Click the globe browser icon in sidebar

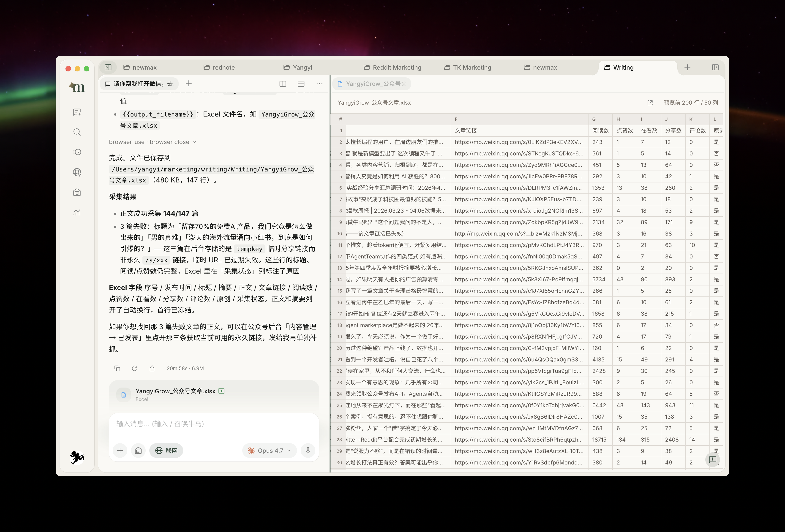[77, 172]
